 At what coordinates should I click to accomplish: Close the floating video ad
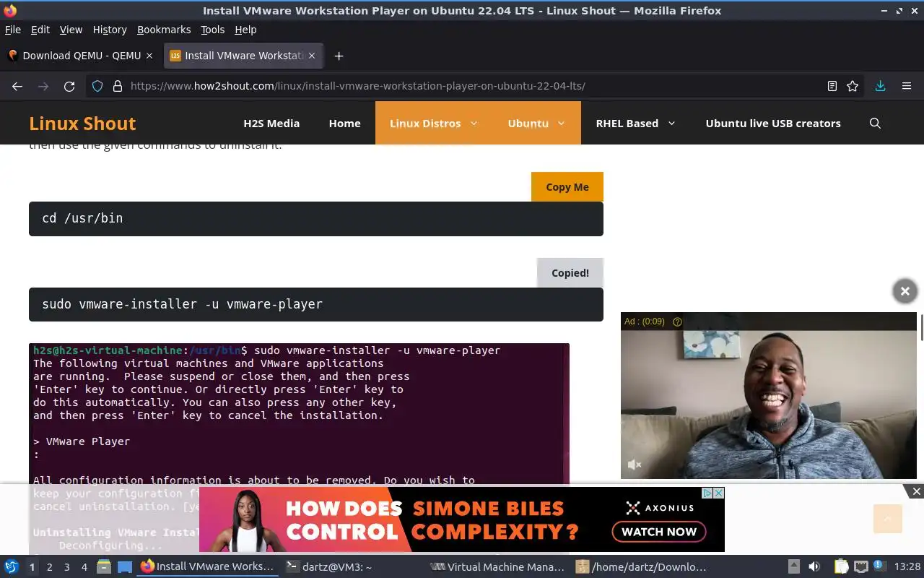(x=905, y=291)
